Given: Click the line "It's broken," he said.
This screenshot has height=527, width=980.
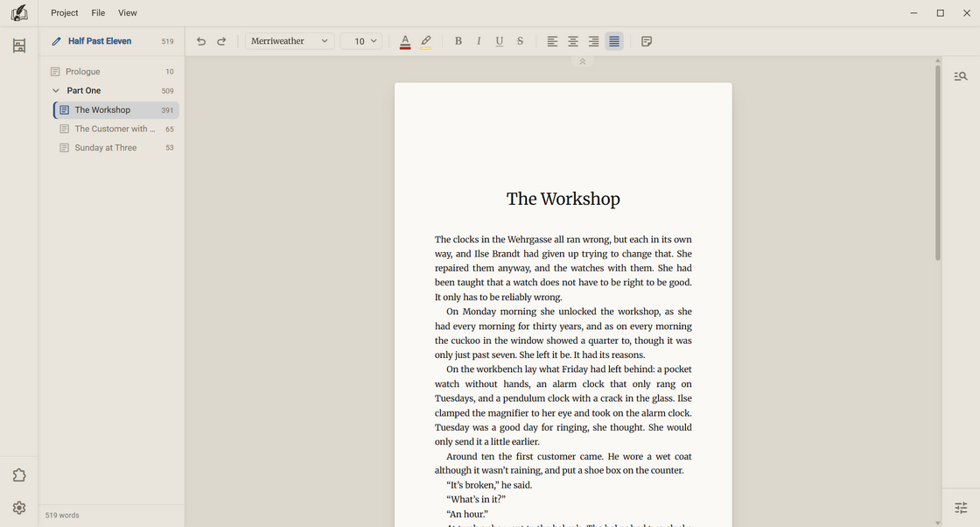Looking at the screenshot, I should coord(489,485).
